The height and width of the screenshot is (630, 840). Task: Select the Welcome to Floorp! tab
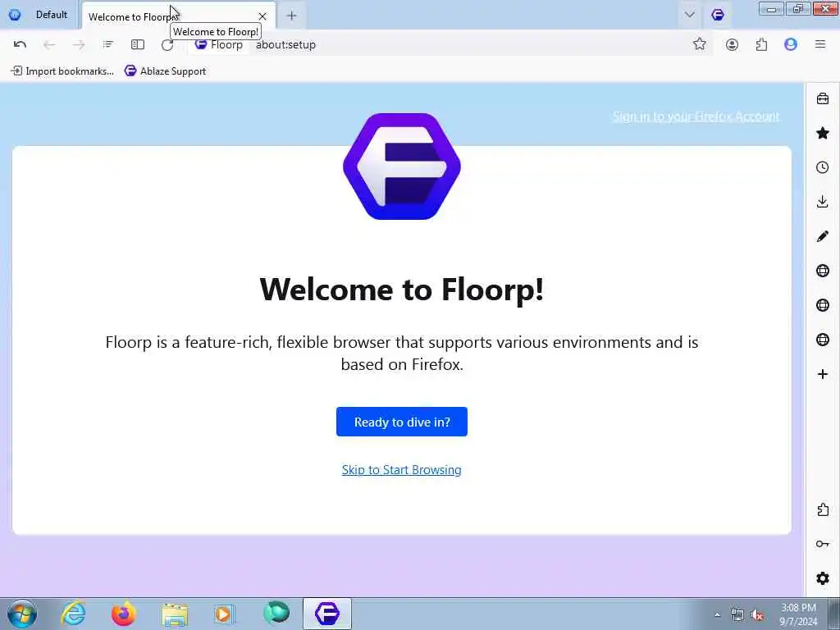(x=178, y=16)
